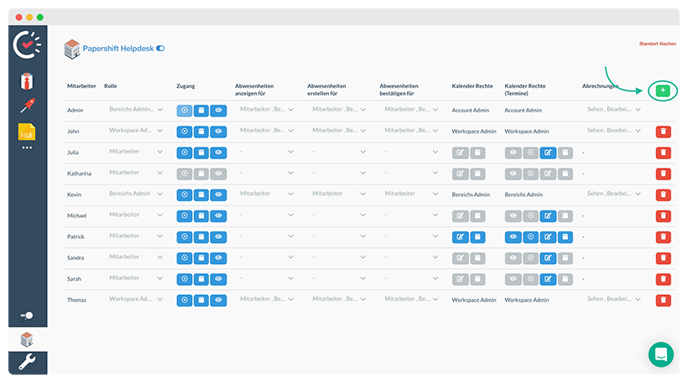The width and height of the screenshot is (688, 383).
Task: Toggle eye visibility access for Katharina
Action: point(219,173)
